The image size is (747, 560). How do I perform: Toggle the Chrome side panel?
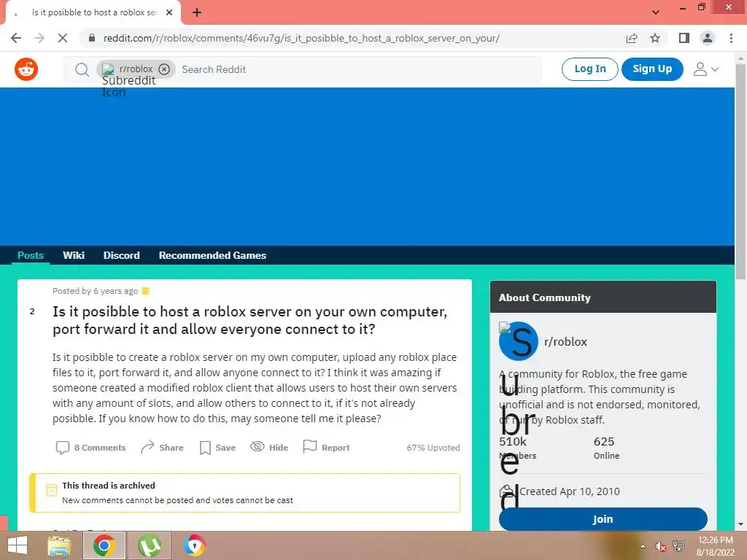684,38
